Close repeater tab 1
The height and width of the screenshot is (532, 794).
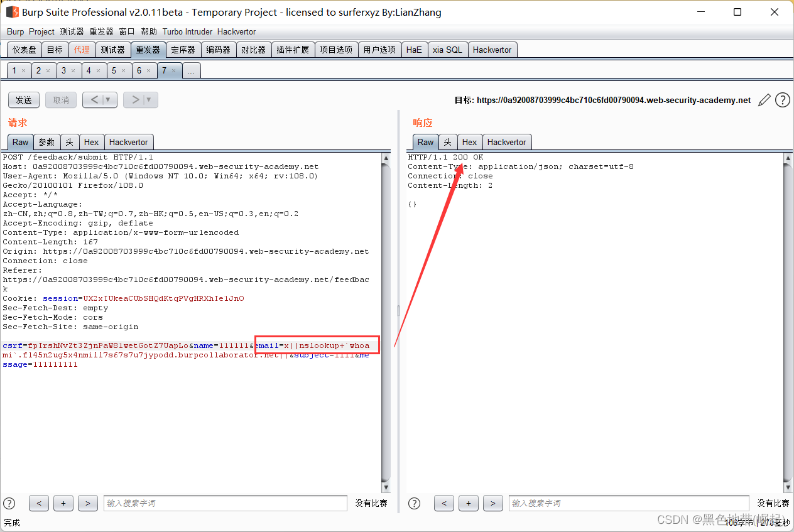tap(24, 71)
